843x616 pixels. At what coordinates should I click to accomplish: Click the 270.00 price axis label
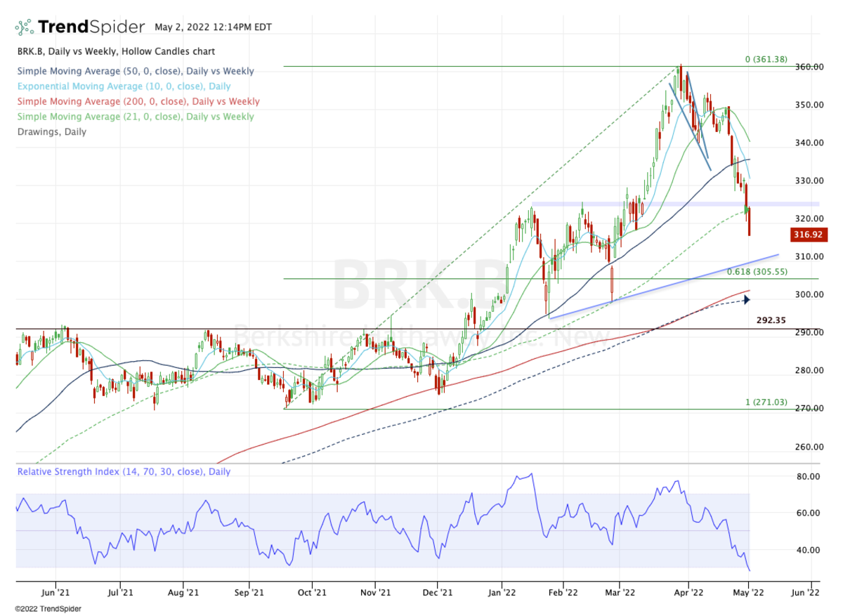click(x=809, y=408)
